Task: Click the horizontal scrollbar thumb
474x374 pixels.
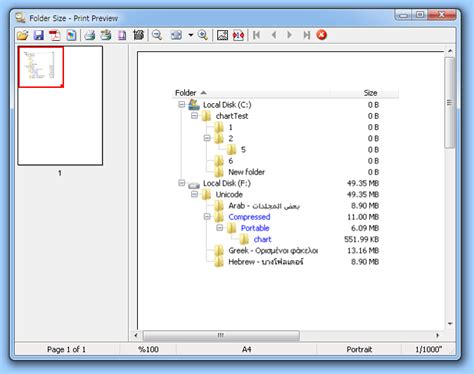Action: pos(221,335)
